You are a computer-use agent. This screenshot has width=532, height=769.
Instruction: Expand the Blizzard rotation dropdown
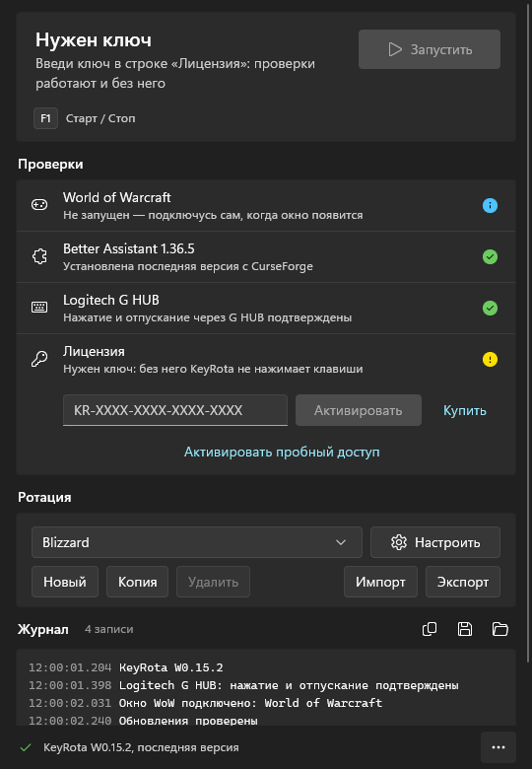pyautogui.click(x=197, y=542)
